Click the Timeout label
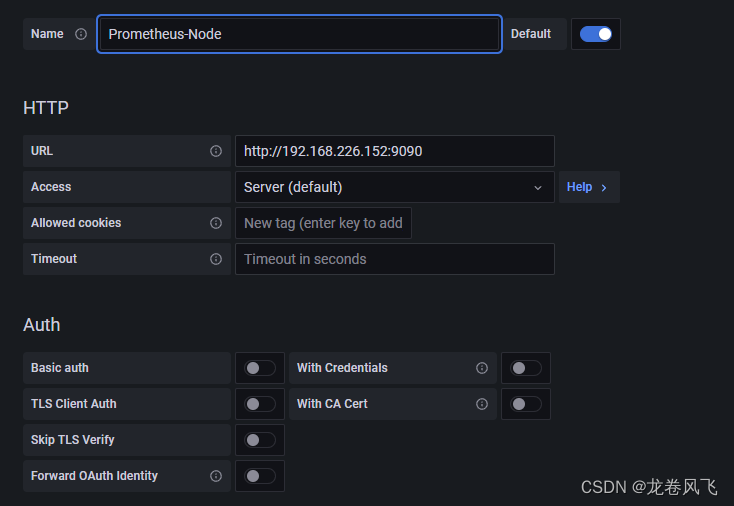This screenshot has width=734, height=506. (54, 259)
